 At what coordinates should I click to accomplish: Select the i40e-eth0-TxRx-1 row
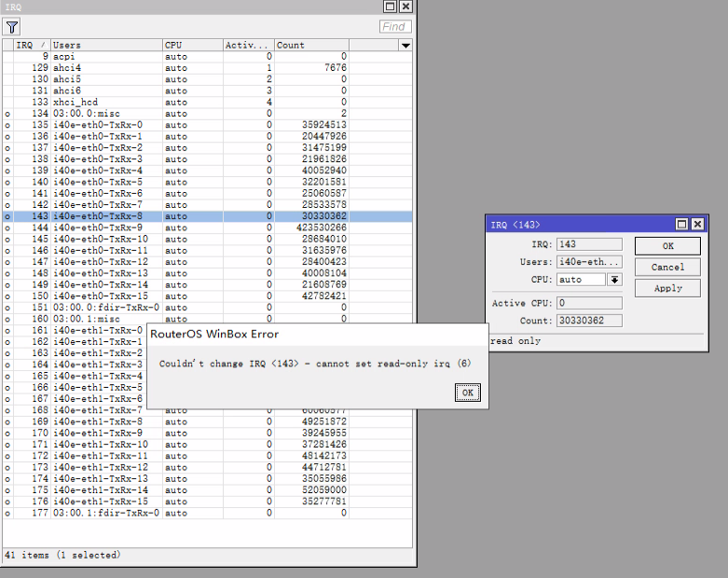coord(207,136)
